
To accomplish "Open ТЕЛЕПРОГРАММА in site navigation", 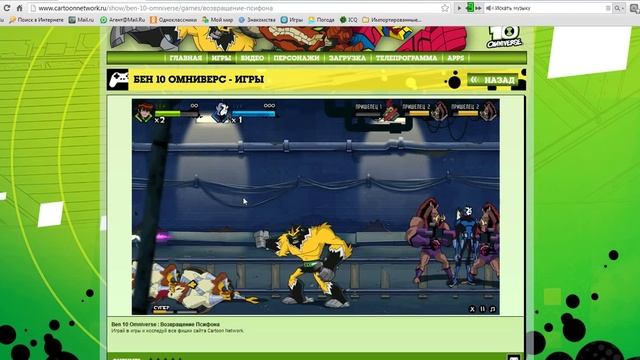I will 406,58.
